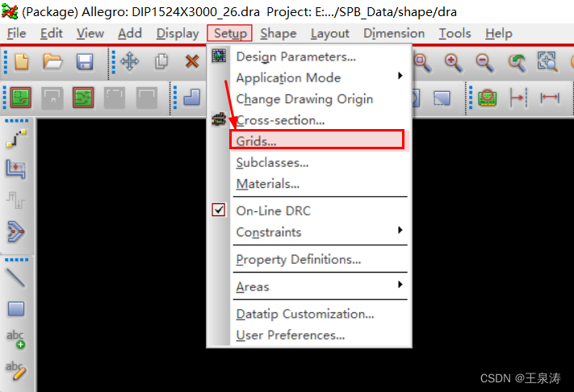Open User Preferences... entry

coord(290,335)
